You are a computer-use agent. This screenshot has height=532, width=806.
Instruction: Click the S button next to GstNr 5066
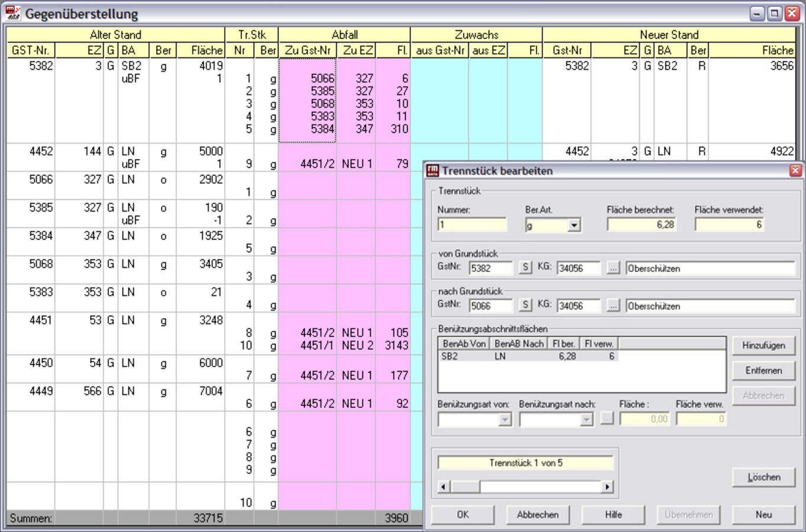click(x=525, y=306)
